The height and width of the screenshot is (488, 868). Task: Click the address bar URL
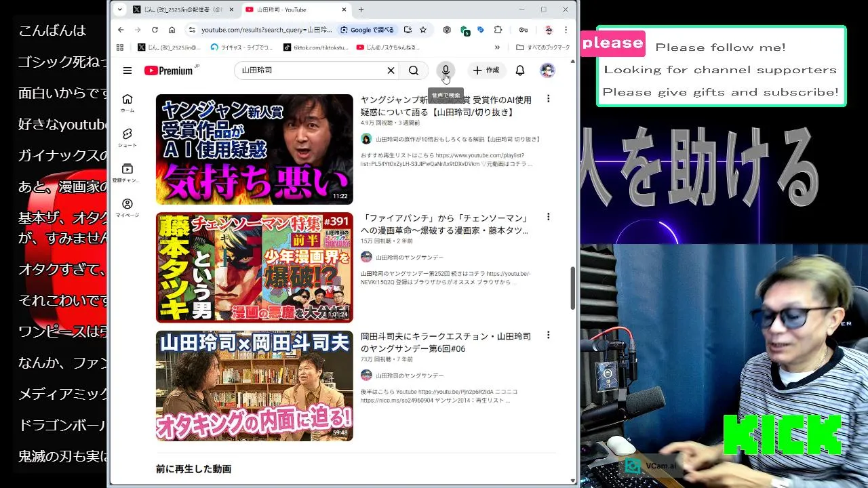point(267,30)
